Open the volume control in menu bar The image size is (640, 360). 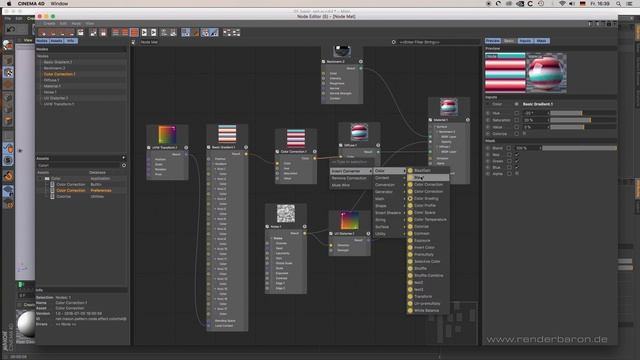(x=572, y=4)
